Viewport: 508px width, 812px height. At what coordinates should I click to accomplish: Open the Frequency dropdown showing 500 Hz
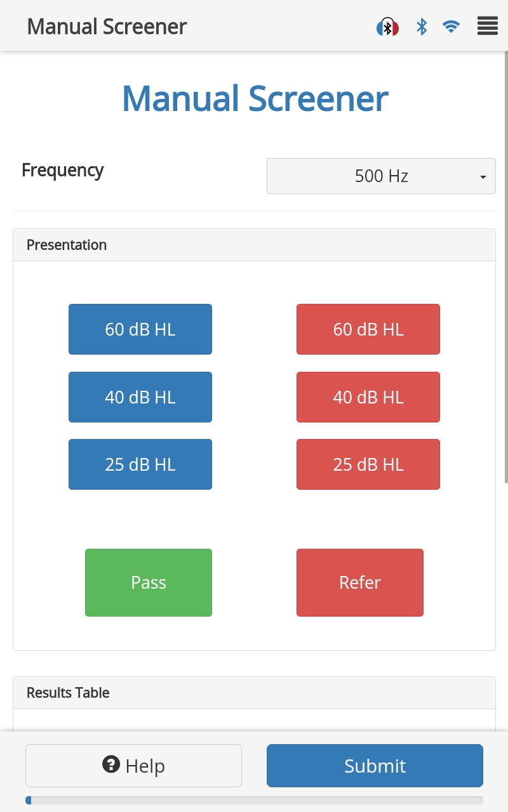pyautogui.click(x=381, y=176)
